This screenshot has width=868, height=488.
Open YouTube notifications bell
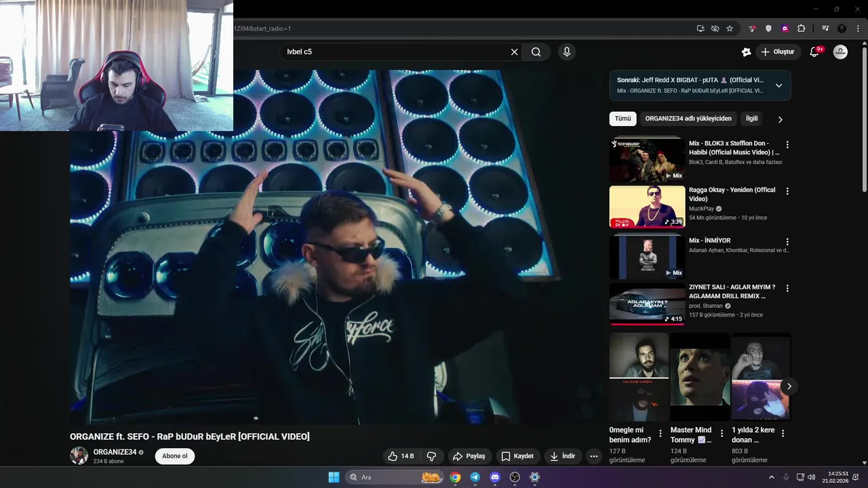(815, 52)
